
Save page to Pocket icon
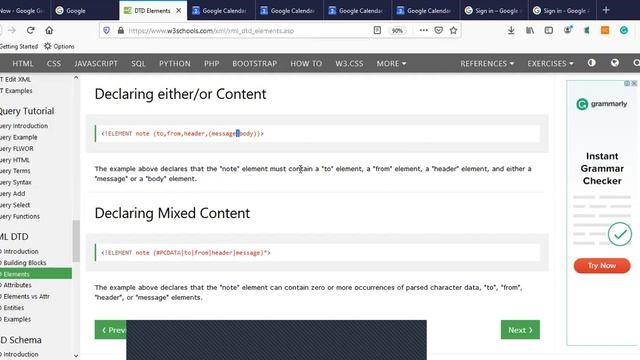(438, 30)
